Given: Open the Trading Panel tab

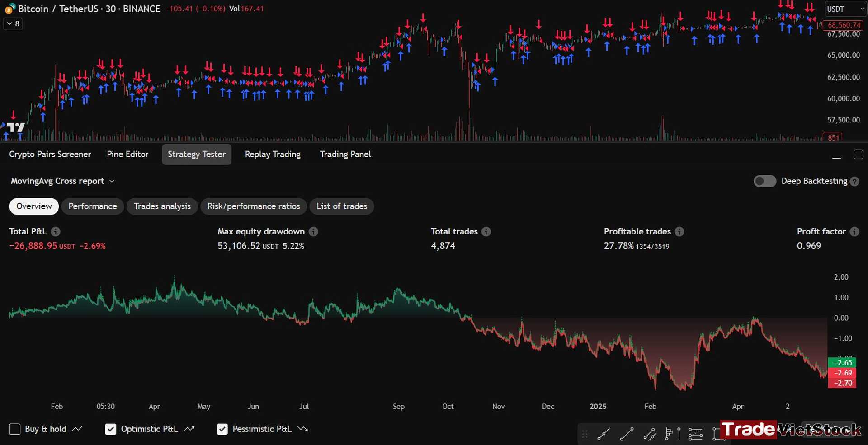Looking at the screenshot, I should pyautogui.click(x=345, y=154).
